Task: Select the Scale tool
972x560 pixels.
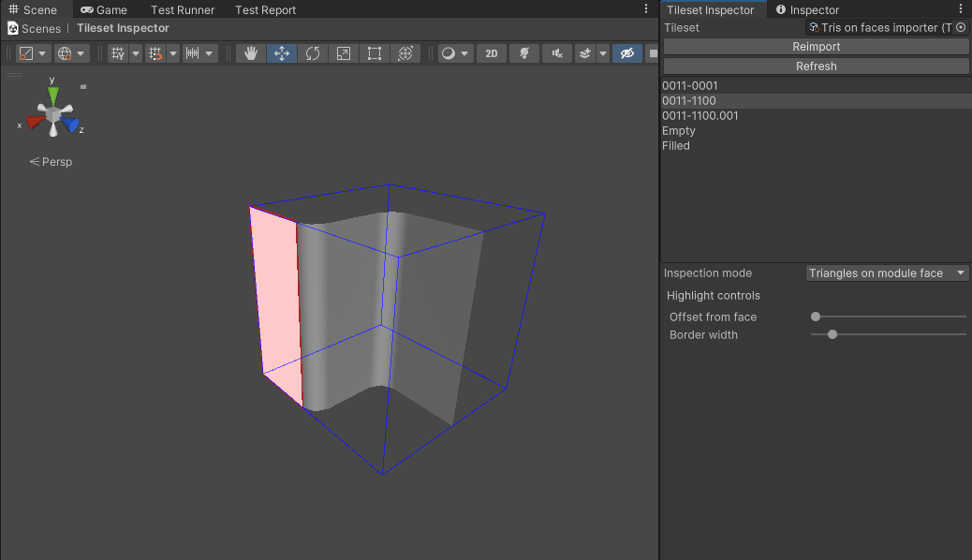Action: point(344,53)
